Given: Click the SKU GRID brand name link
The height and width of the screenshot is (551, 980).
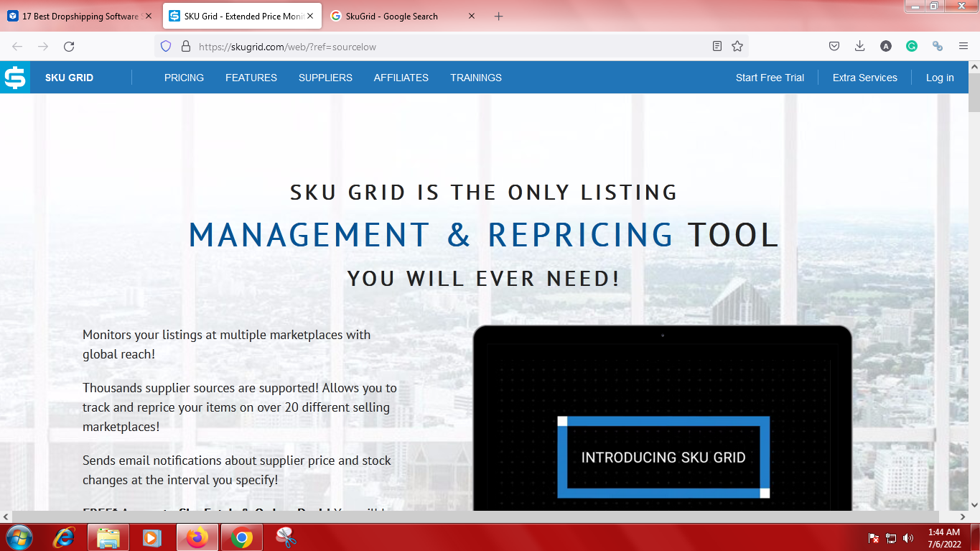Looking at the screenshot, I should tap(69, 78).
